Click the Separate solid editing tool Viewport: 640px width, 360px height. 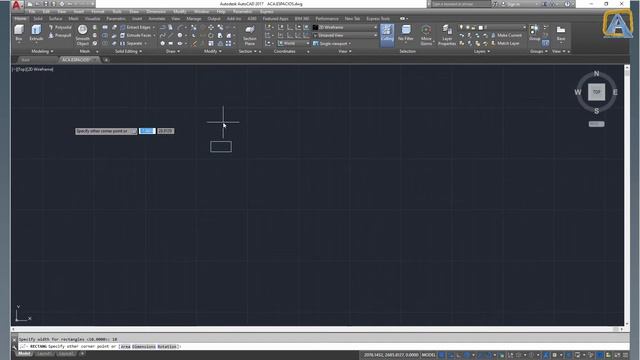pos(132,43)
